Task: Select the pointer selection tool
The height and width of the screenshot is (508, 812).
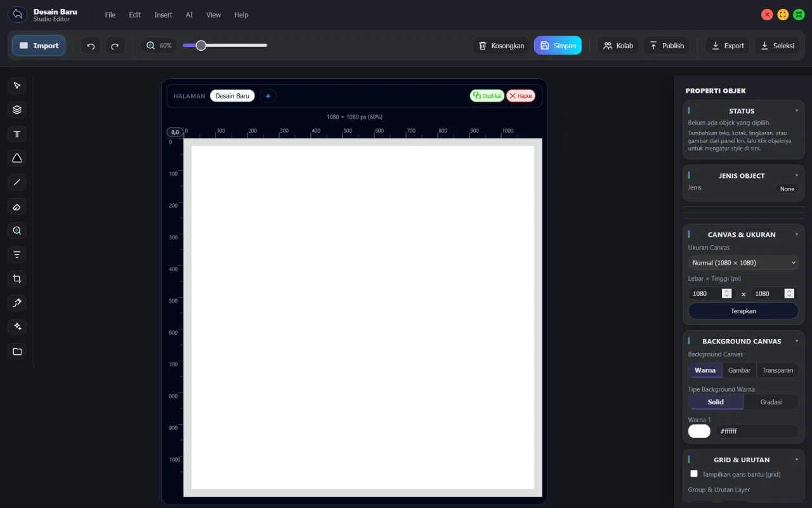Action: (17, 86)
